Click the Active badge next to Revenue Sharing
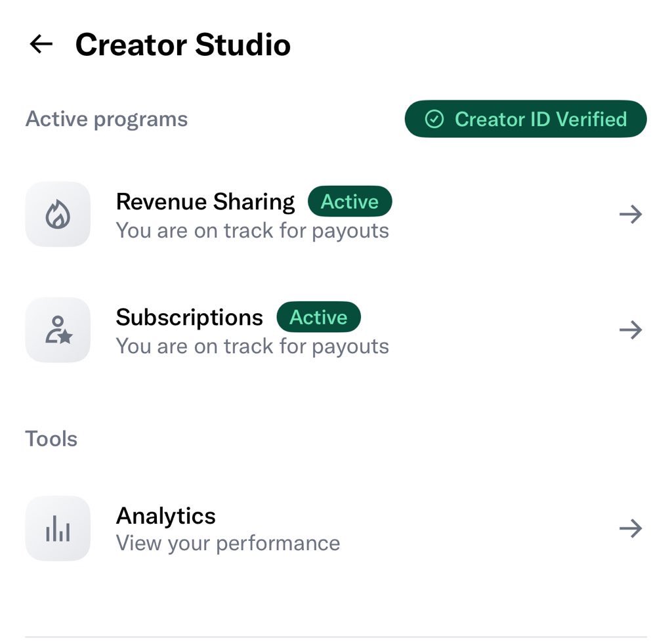 350,202
